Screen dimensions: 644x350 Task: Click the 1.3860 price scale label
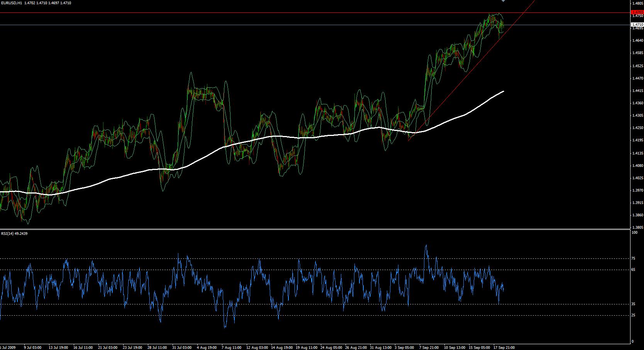point(637,215)
